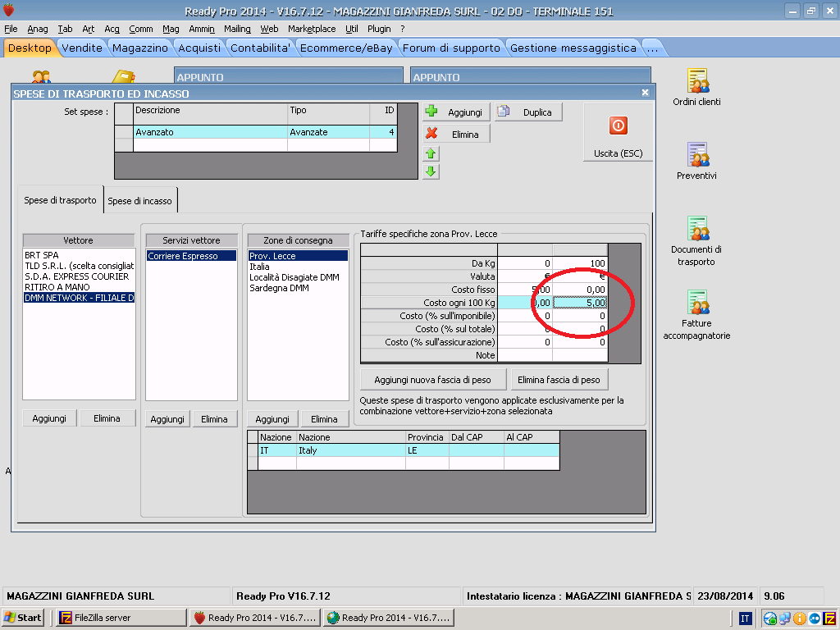Select S.D.A. EXPRESS COURIER carrier
The height and width of the screenshot is (630, 840).
tap(79, 276)
